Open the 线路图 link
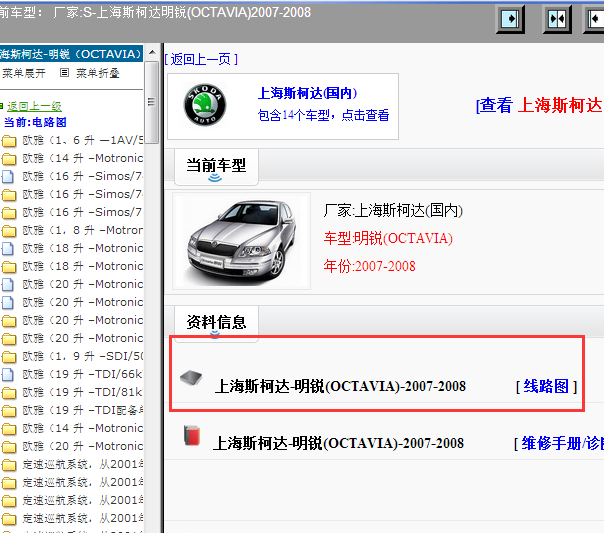The width and height of the screenshot is (604, 533). click(546, 386)
